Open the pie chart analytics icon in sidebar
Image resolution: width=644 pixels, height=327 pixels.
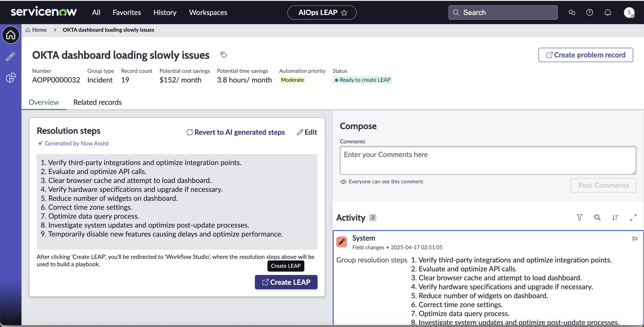click(11, 78)
